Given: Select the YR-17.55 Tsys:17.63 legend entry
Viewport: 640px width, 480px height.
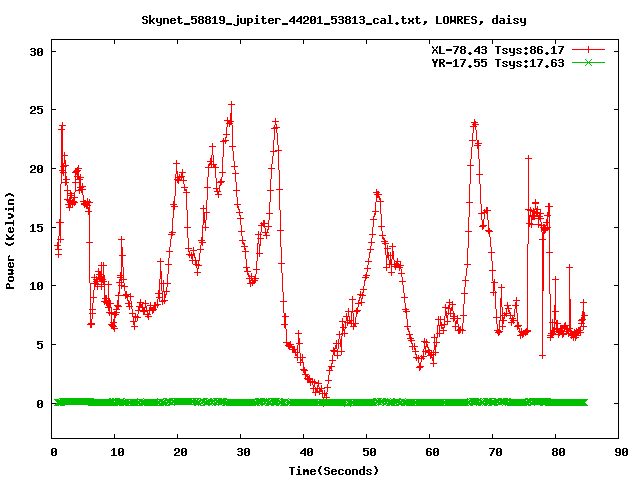Looking at the screenshot, I should [498, 63].
